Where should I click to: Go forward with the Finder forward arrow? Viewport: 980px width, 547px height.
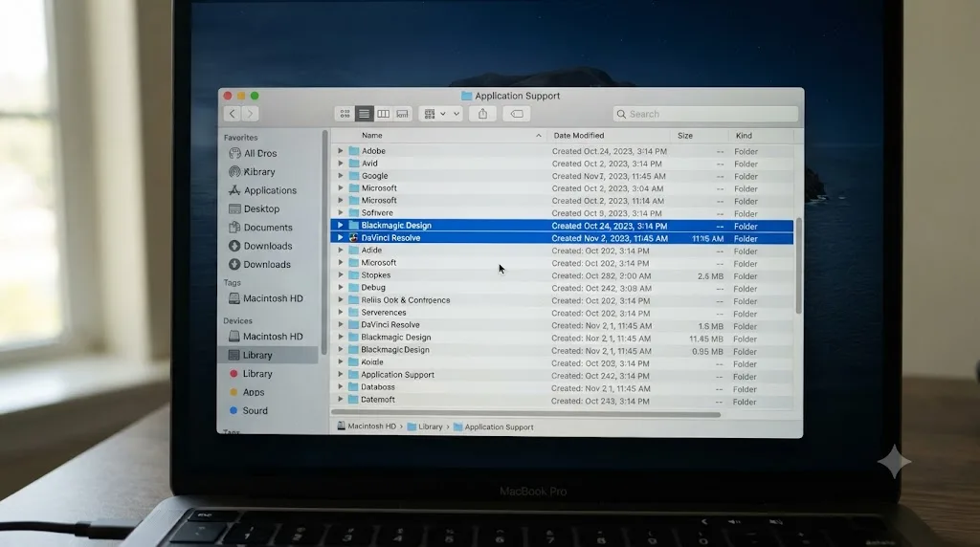pyautogui.click(x=250, y=114)
